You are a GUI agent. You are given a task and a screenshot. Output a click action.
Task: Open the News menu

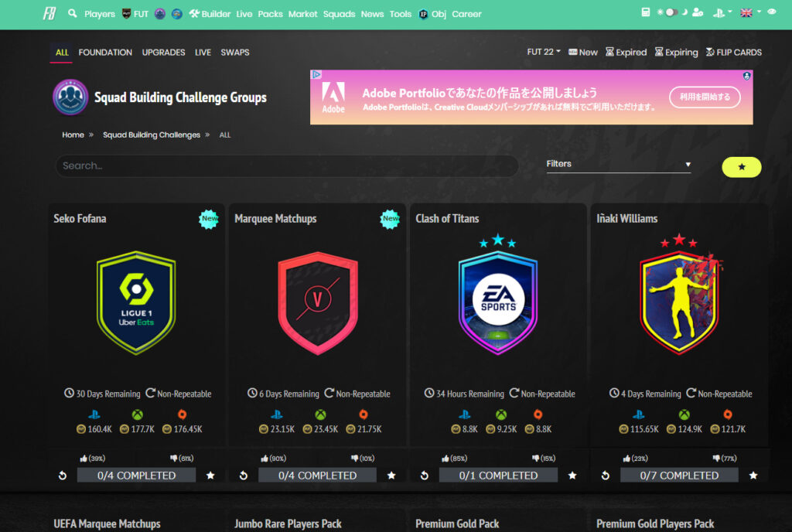tap(372, 14)
